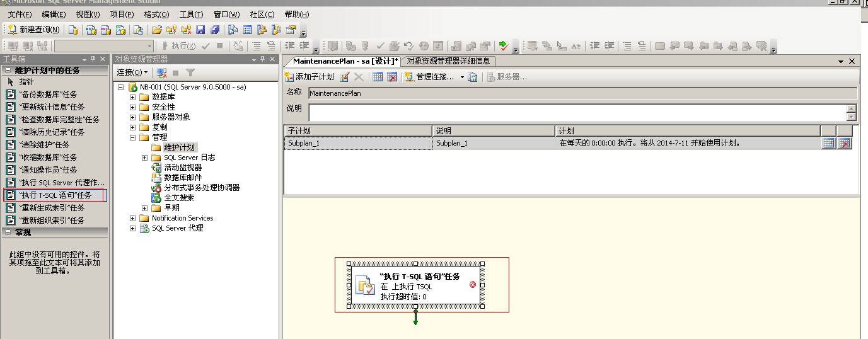Select the 数据库邮件 tree item
Screen dimensions: 868x339
[x=183, y=178]
